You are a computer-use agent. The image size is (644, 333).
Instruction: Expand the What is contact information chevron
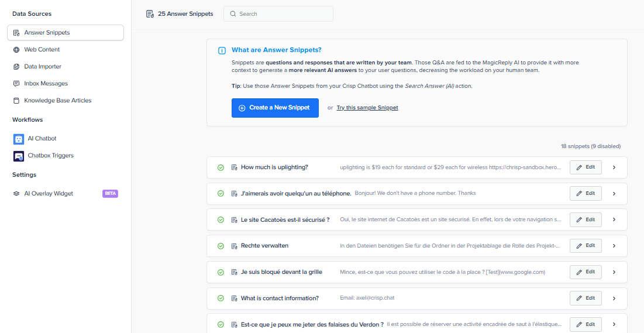coord(614,298)
